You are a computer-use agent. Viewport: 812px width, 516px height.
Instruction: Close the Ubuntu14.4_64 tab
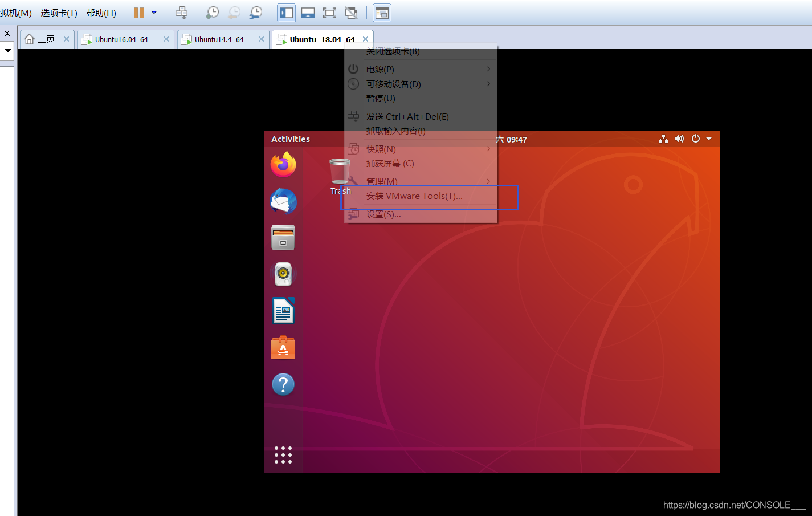click(x=261, y=39)
